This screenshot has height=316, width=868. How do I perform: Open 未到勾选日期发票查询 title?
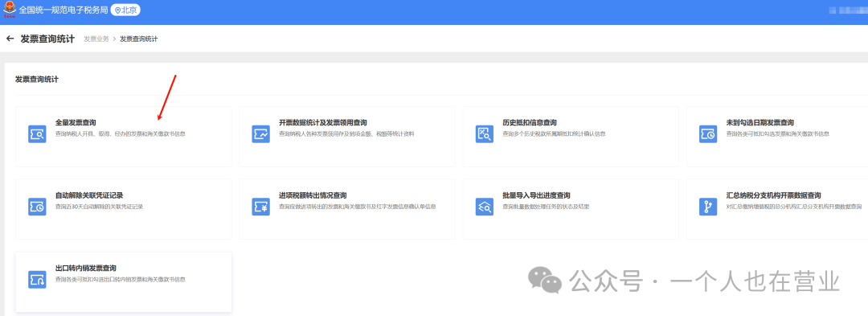click(759, 123)
